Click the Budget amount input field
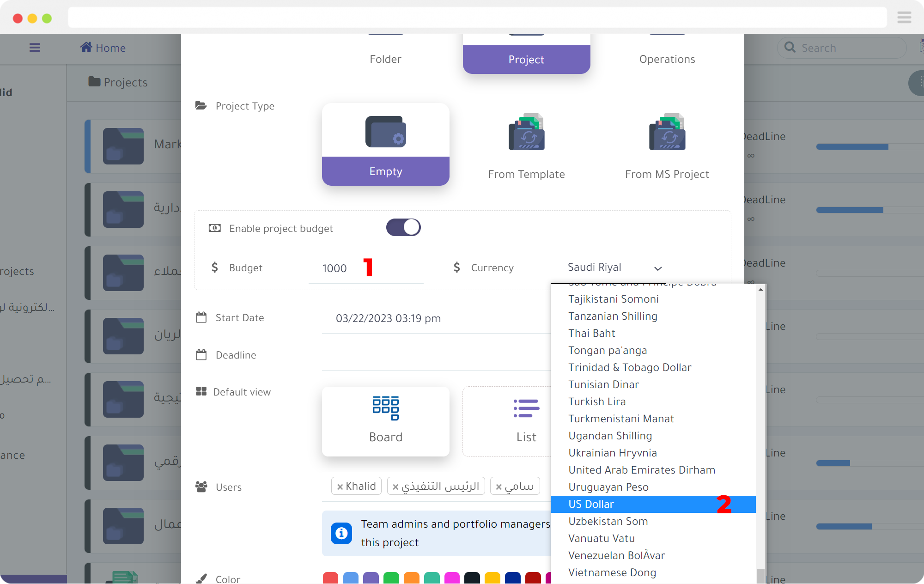This screenshot has height=584, width=924. pos(366,268)
